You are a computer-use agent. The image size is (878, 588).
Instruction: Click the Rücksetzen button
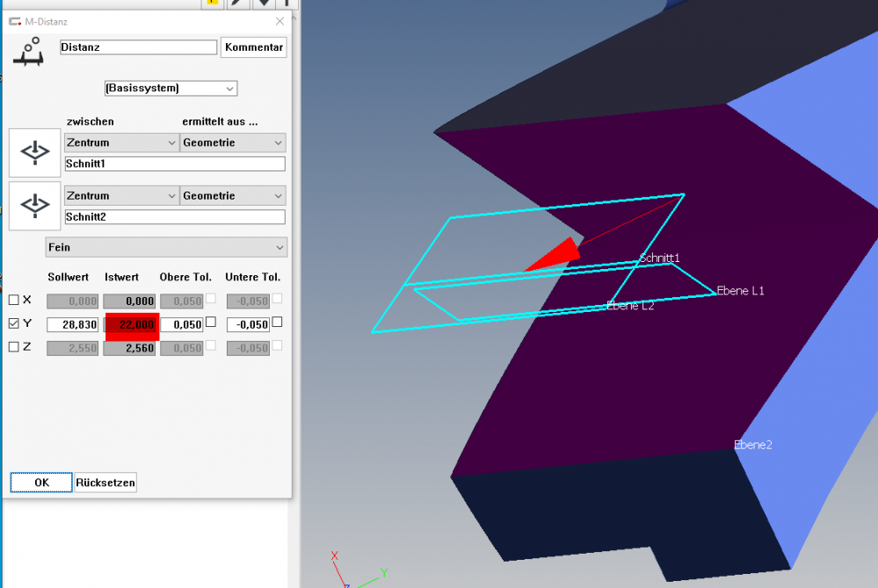(x=105, y=483)
